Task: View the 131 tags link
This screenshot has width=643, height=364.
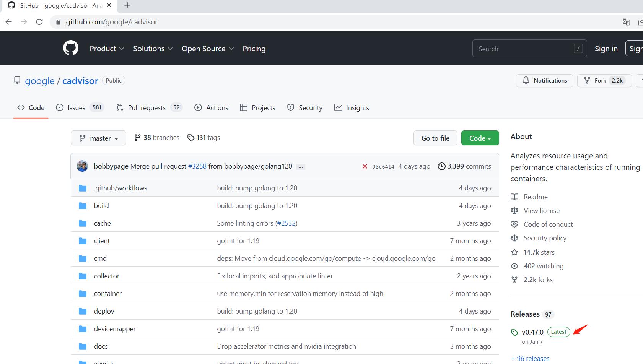Action: coord(203,138)
